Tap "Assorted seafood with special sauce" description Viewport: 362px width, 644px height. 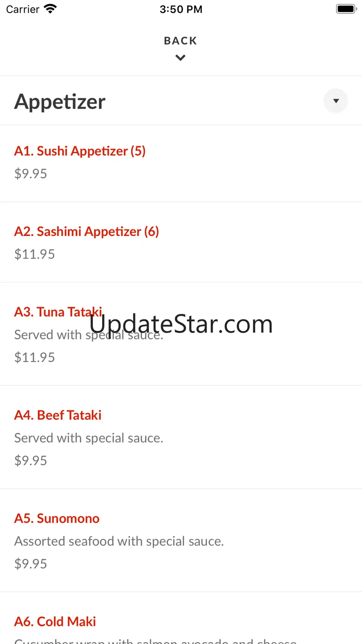click(x=119, y=541)
